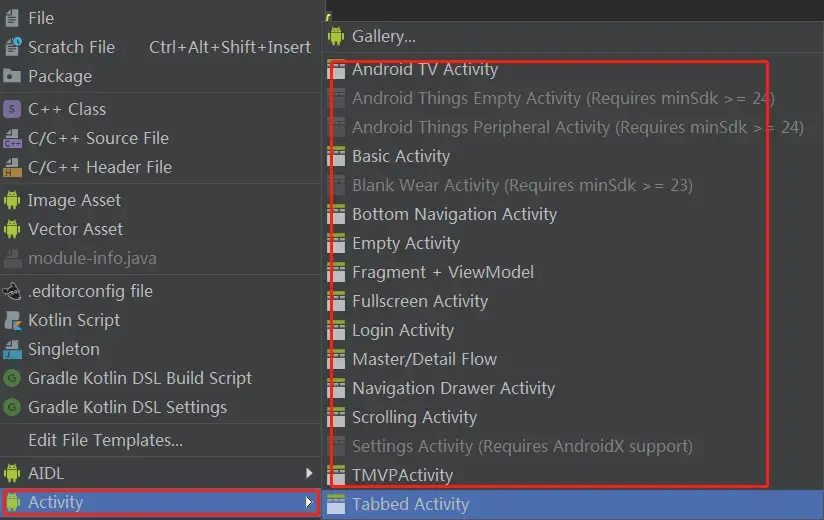Image resolution: width=824 pixels, height=520 pixels.
Task: Expand the AIDL submenu arrow
Action: click(309, 473)
